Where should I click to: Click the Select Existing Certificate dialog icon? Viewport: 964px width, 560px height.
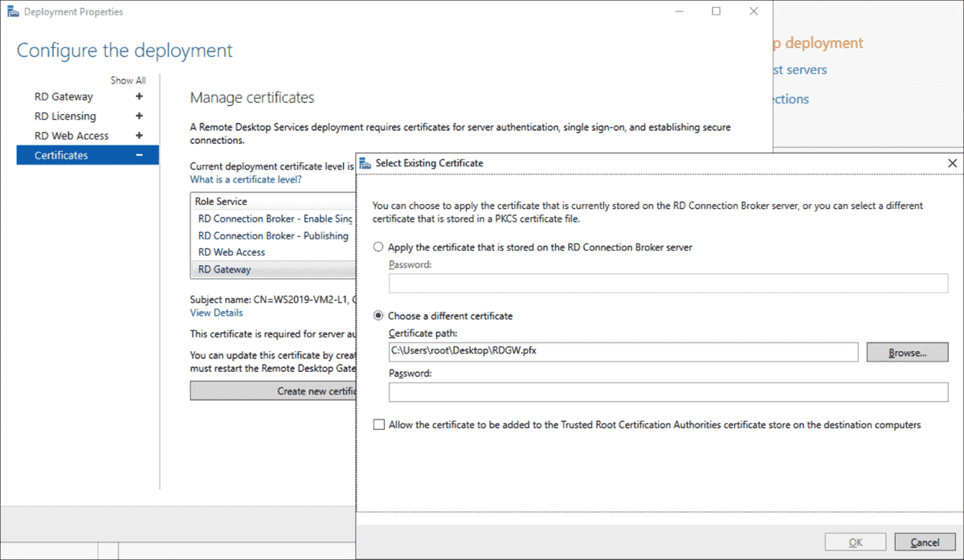tap(366, 162)
